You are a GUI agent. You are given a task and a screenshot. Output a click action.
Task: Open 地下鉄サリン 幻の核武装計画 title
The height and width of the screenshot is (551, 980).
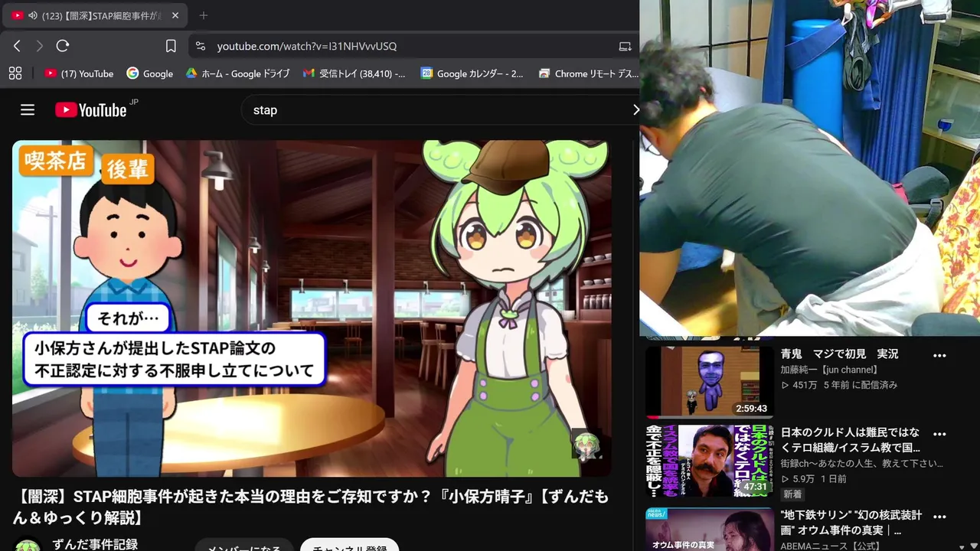pos(851,522)
